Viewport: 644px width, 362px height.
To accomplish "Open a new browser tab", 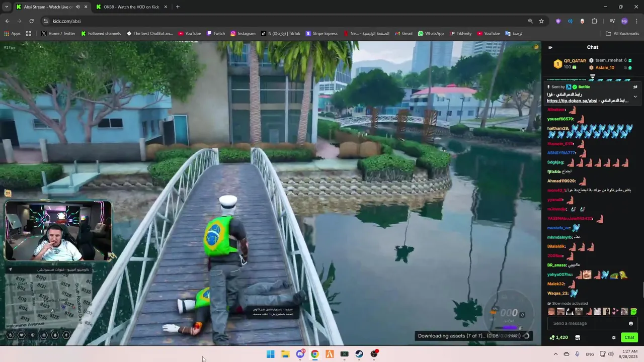I will (178, 7).
